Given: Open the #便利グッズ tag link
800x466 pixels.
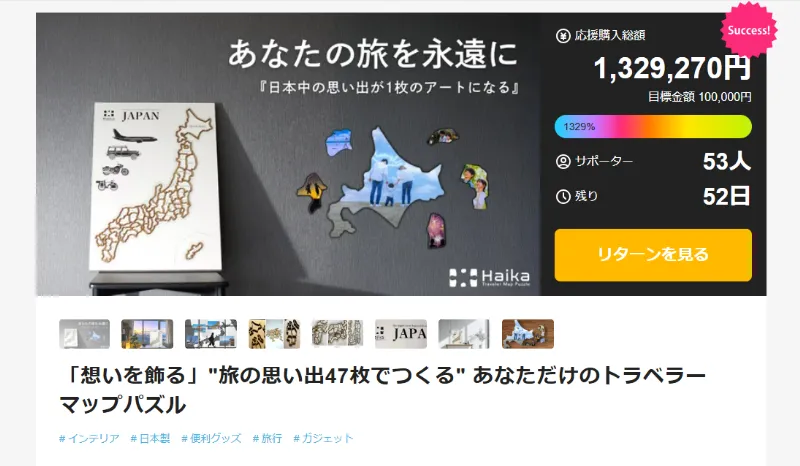Looking at the screenshot, I should pyautogui.click(x=211, y=438).
